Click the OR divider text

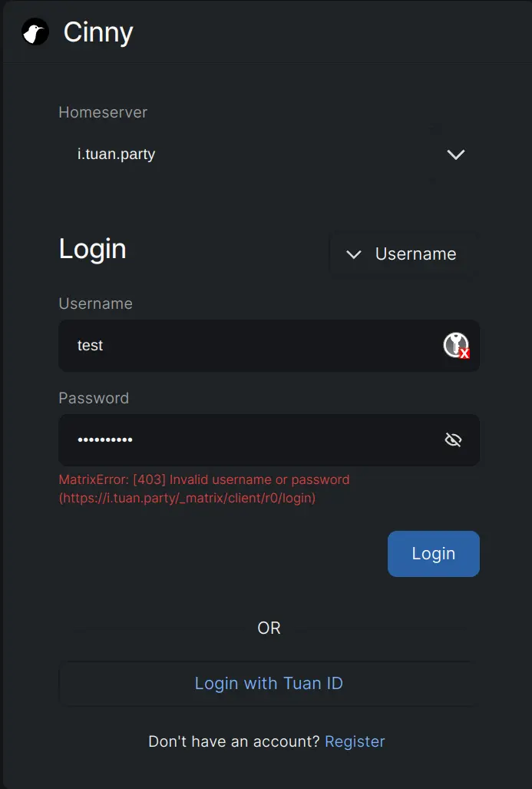tap(269, 628)
